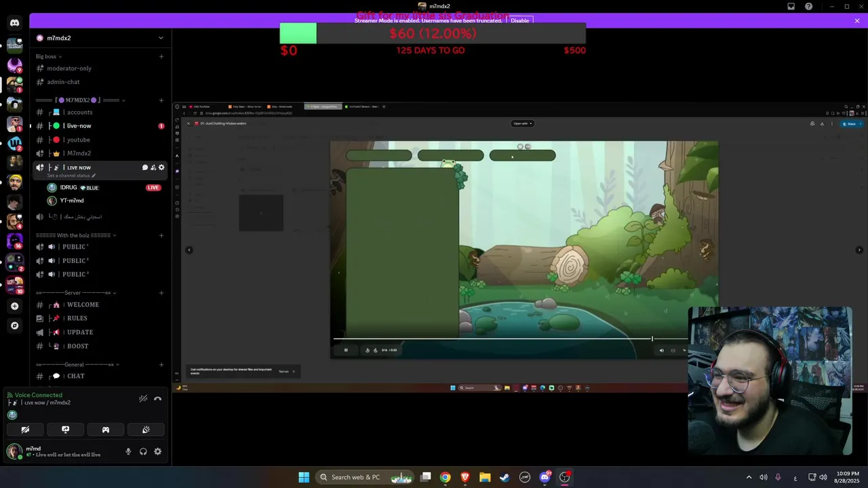Open the soundboard in the voice panel
Viewport: 868px width, 488px height.
[146, 430]
